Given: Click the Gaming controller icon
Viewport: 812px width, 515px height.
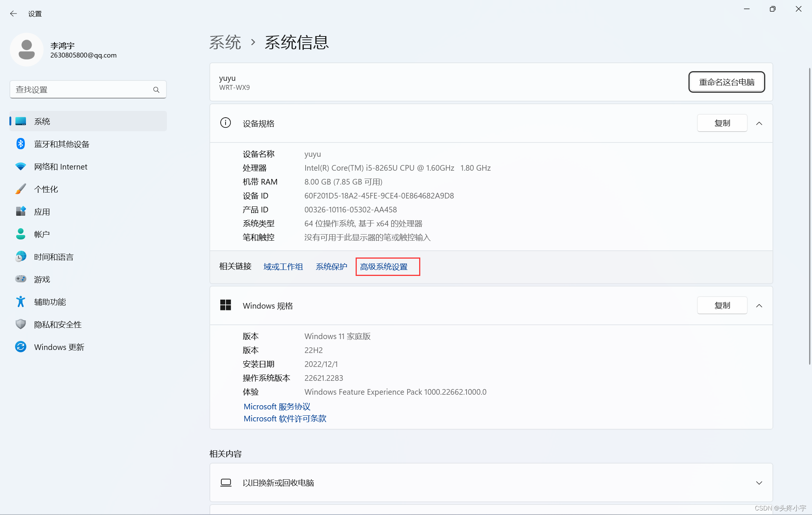Looking at the screenshot, I should point(21,279).
